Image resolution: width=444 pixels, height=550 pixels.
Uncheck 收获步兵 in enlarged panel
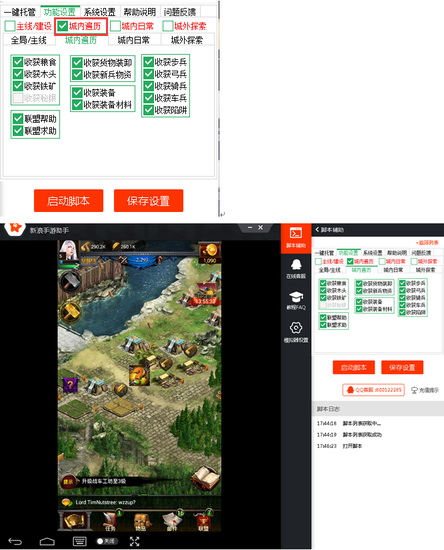coord(149,62)
